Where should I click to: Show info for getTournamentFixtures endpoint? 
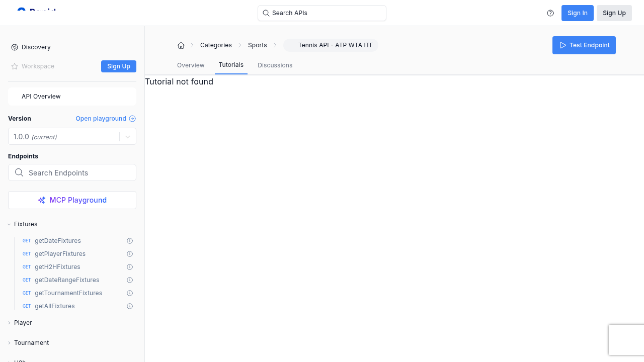[130, 293]
